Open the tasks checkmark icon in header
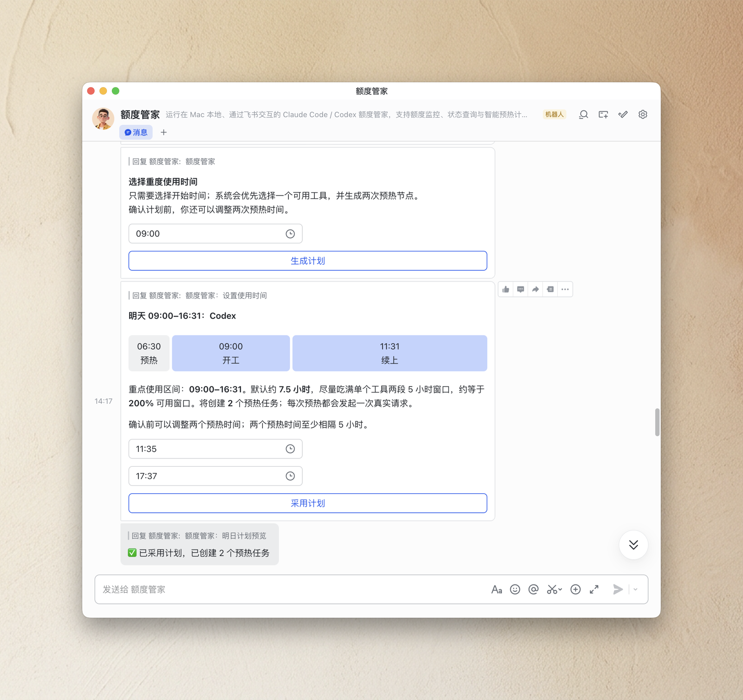The height and width of the screenshot is (700, 743). 623,115
